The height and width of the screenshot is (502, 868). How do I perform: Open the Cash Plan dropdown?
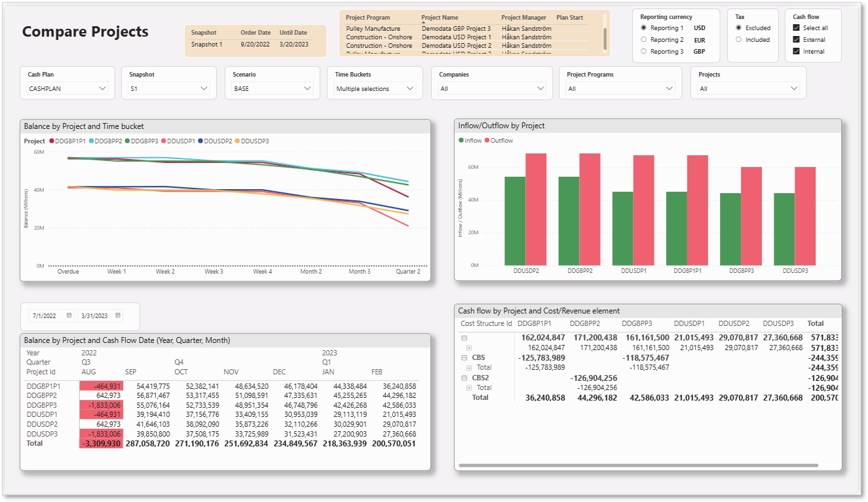click(67, 88)
